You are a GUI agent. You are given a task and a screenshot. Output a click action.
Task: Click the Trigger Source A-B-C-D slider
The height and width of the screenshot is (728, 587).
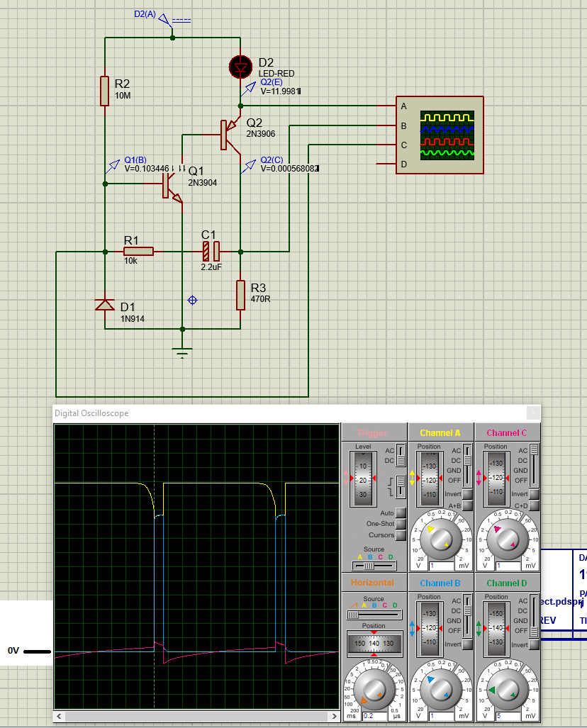(374, 566)
